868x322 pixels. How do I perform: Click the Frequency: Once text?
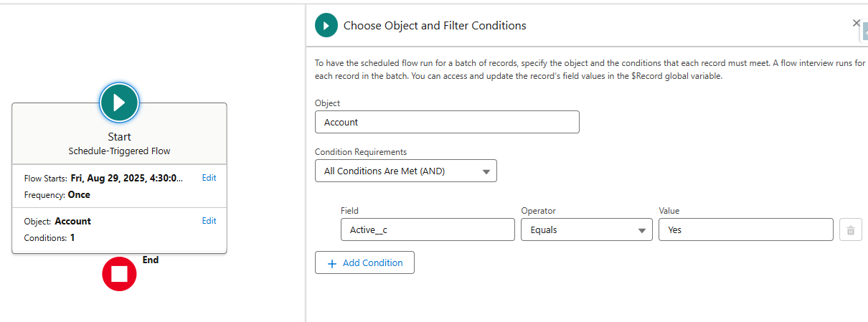[x=57, y=195]
